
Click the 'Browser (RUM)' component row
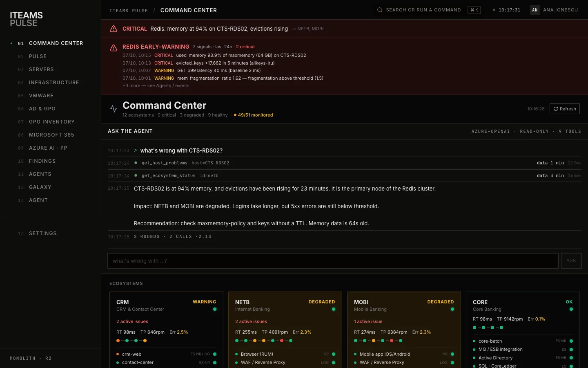(x=285, y=354)
